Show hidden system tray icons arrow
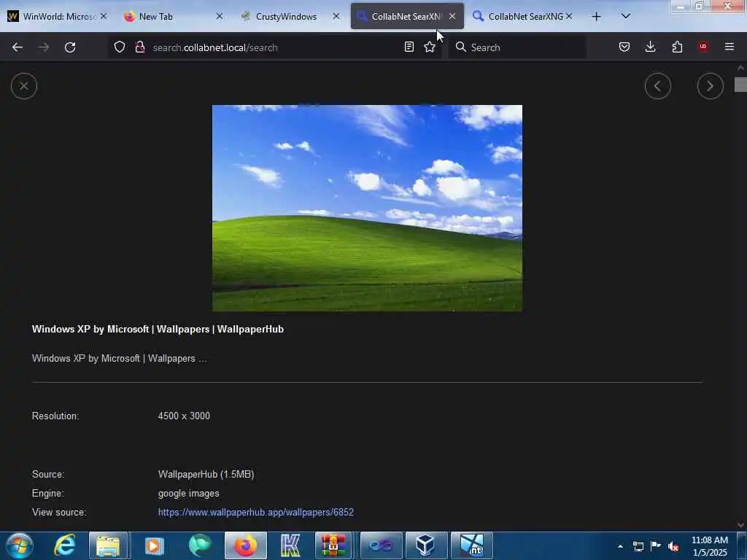The width and height of the screenshot is (747, 560). [x=620, y=546]
